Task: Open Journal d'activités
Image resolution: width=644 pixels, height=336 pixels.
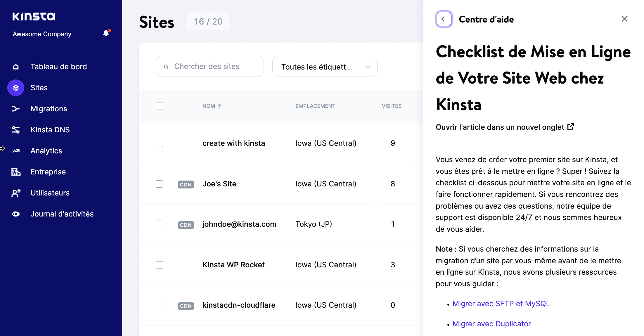Action: (62, 214)
